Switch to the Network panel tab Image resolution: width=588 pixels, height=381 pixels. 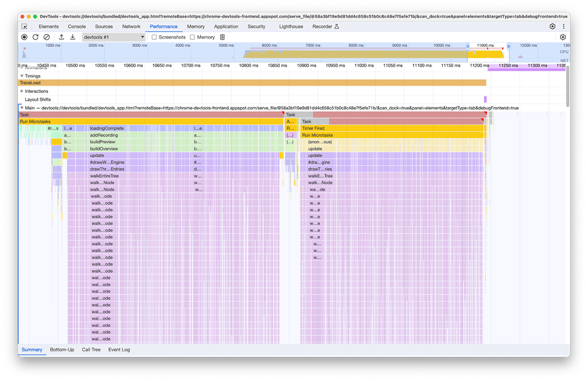click(x=131, y=26)
